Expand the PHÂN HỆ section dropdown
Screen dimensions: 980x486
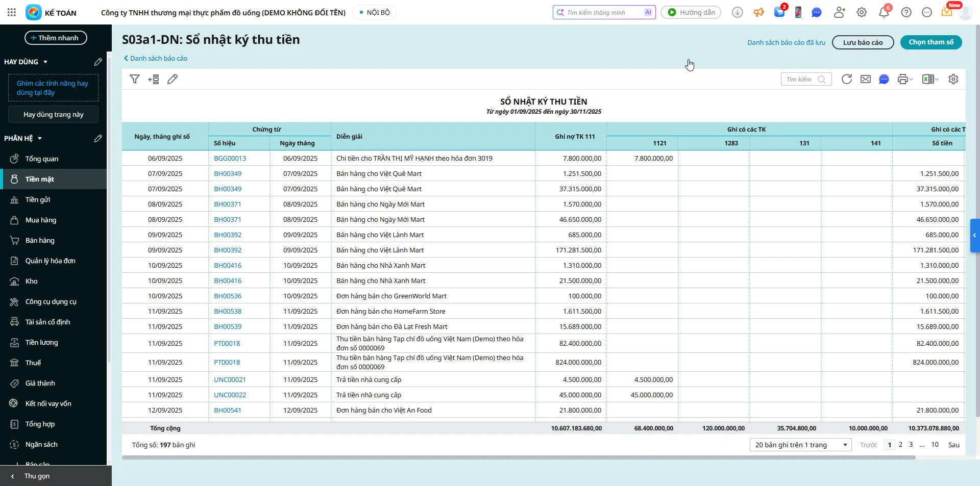40,138
